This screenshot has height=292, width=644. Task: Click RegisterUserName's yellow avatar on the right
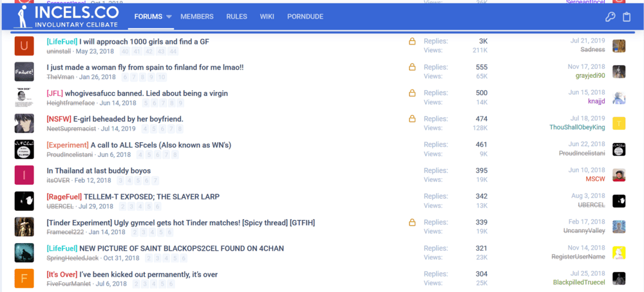[x=619, y=253]
